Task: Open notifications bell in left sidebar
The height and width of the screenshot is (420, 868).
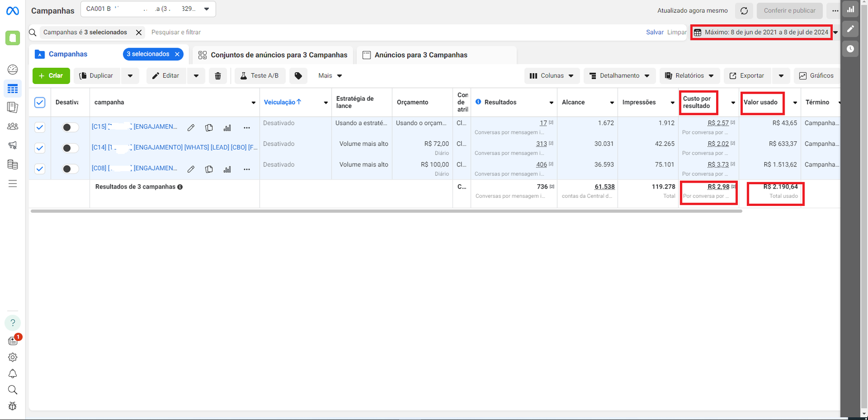Action: pyautogui.click(x=12, y=373)
